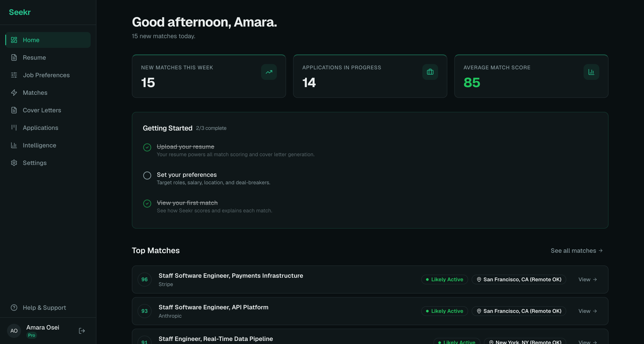Select the Job Preferences sliders icon
644x344 pixels.
(x=14, y=75)
